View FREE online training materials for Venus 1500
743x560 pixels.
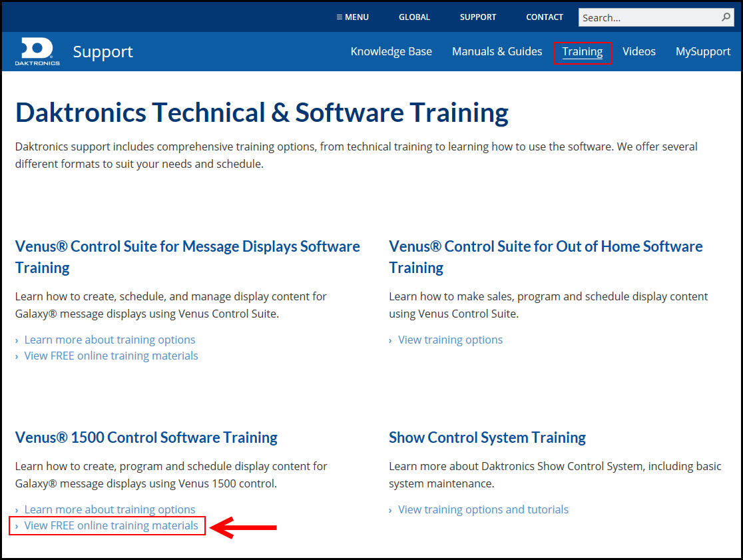(111, 525)
